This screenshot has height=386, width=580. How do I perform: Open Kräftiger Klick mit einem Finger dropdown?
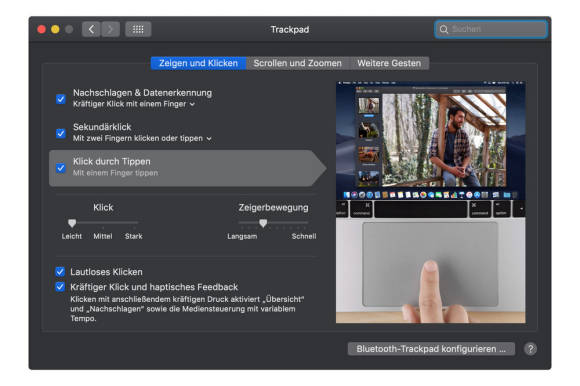(134, 104)
